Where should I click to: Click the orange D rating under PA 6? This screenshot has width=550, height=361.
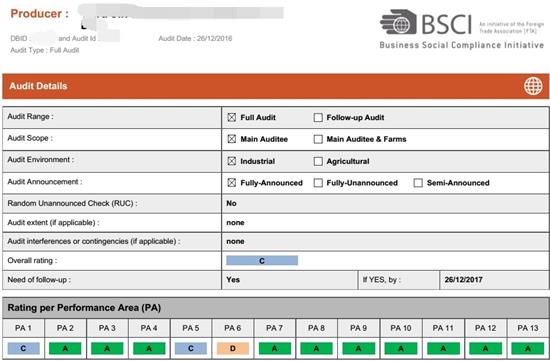233,348
